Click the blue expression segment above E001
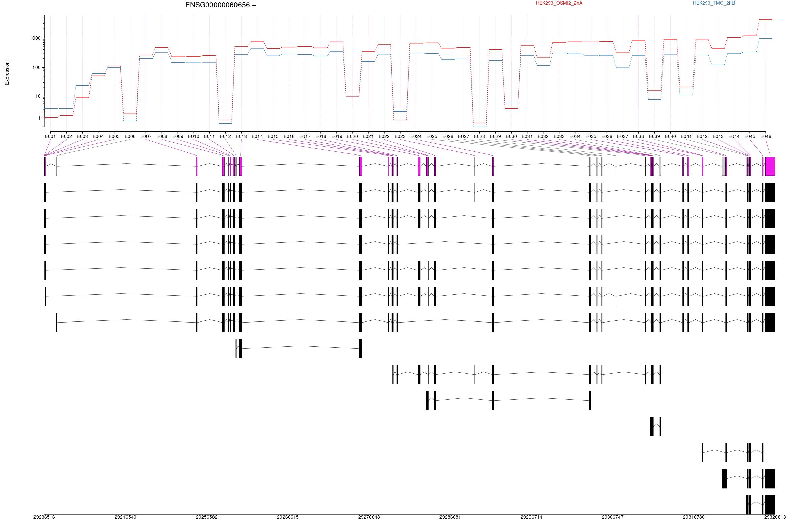This screenshot has height=524, width=812. [x=50, y=108]
